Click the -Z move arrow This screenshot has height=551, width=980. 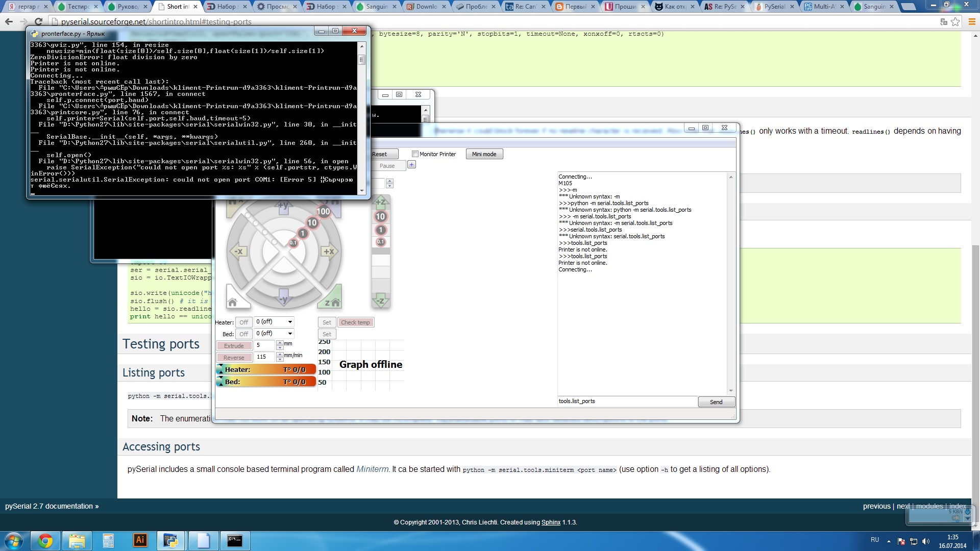coord(381,300)
